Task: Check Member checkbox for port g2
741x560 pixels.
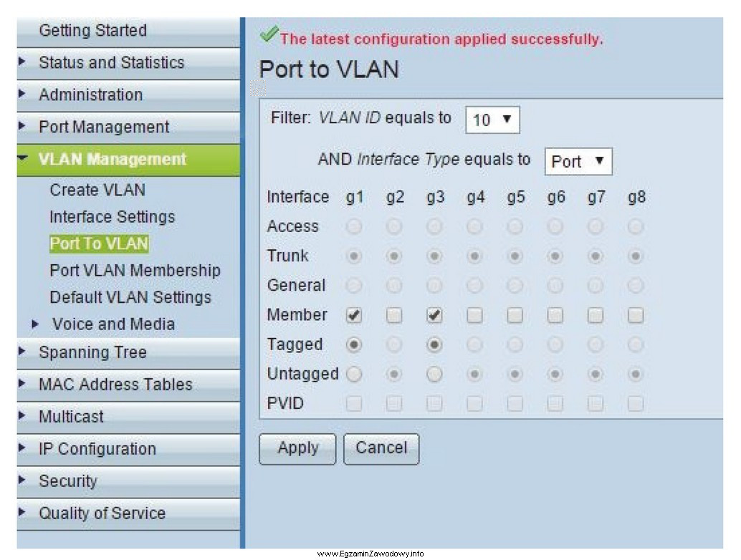Action: 394,315
